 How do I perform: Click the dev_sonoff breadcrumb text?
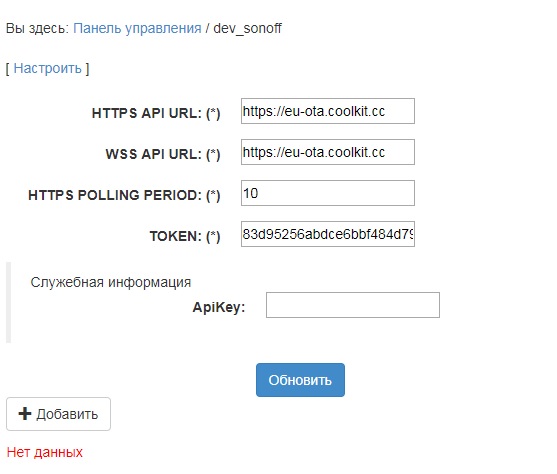248,28
